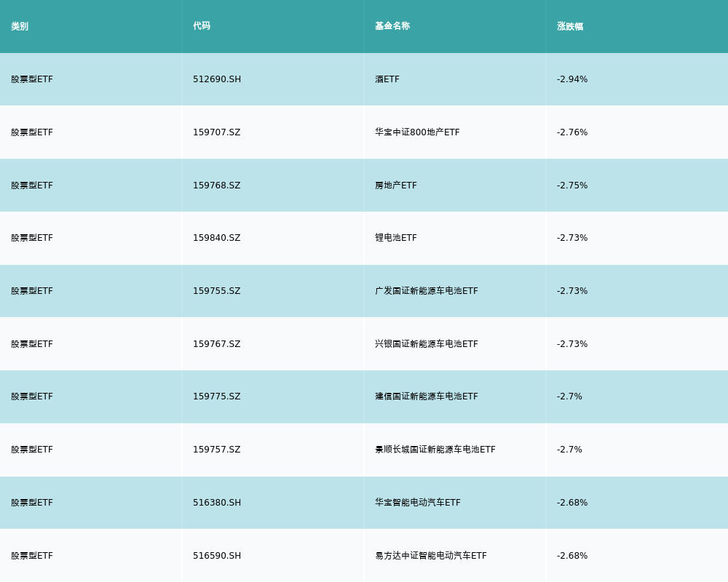Viewport: 728px width, 582px height.
Task: Click the 涨跌幅 column header
Action: coord(570,26)
